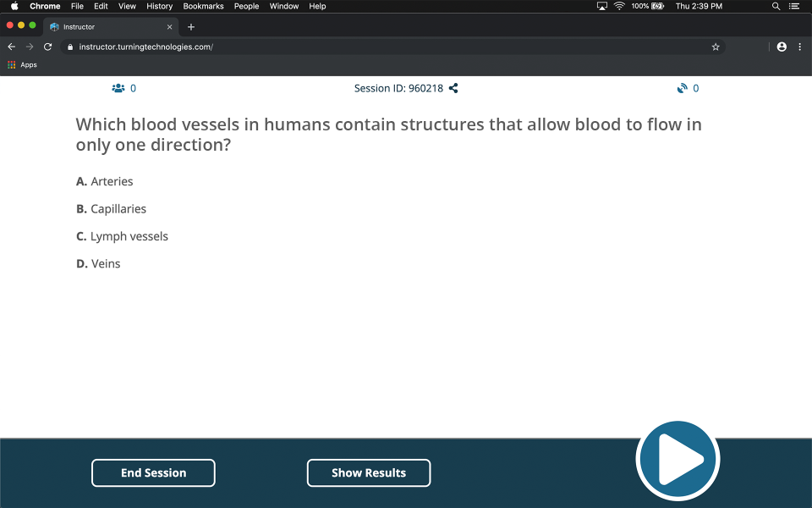Open the Bookmarks menu
Screen dimensions: 812x508
204,6
